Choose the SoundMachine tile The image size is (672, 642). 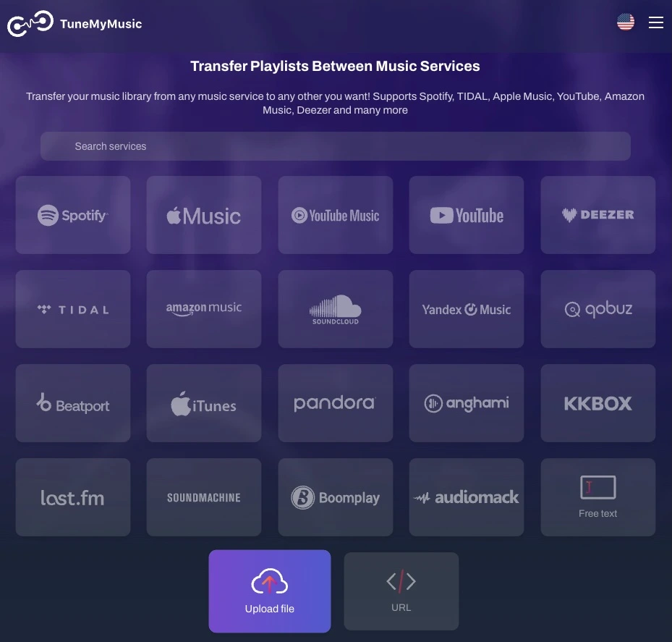204,497
